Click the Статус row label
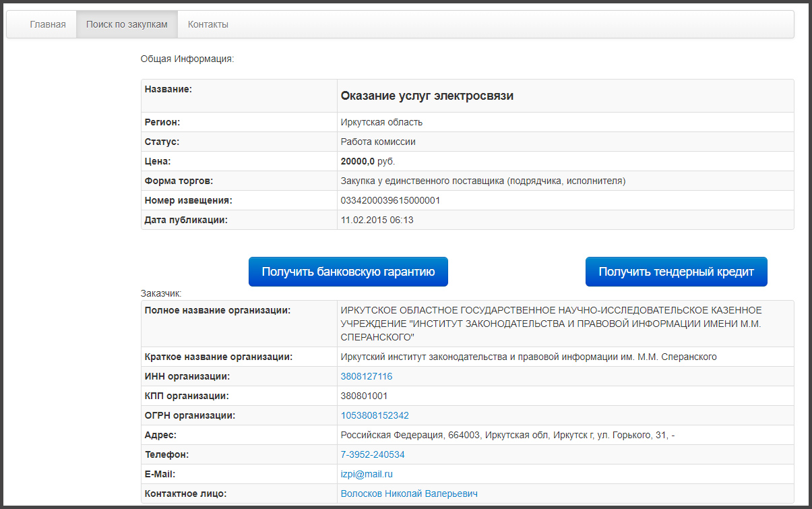 163,142
